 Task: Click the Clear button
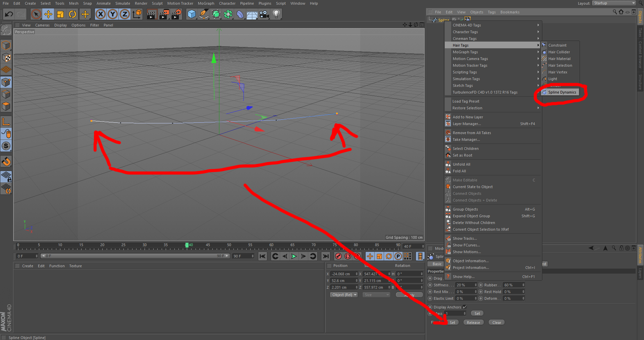(x=497, y=323)
